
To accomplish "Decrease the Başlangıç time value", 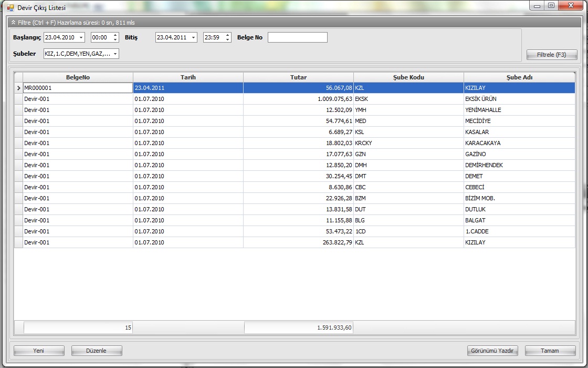I will (115, 40).
